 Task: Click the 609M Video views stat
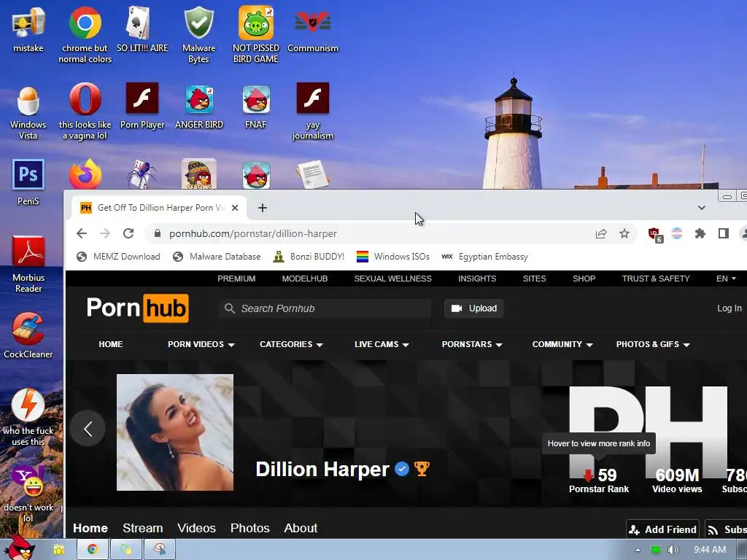[677, 481]
